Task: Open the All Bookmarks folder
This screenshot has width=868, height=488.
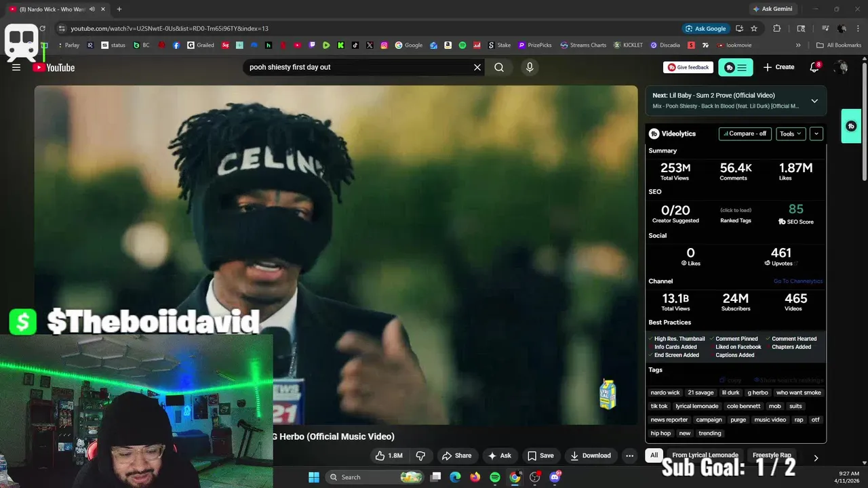Action: 839,45
